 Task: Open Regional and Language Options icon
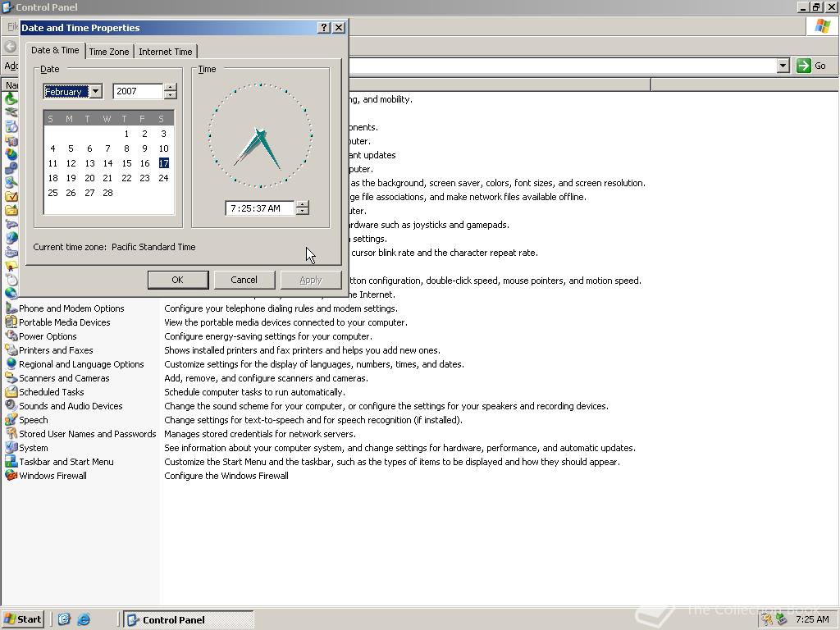[11, 363]
